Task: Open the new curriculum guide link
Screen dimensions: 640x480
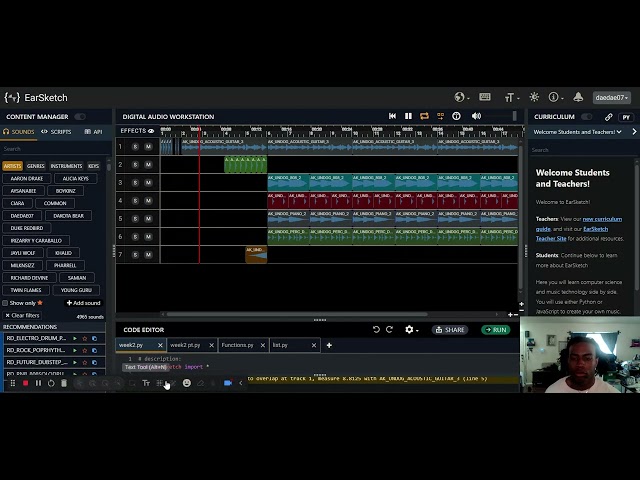Action: pyautogui.click(x=578, y=224)
